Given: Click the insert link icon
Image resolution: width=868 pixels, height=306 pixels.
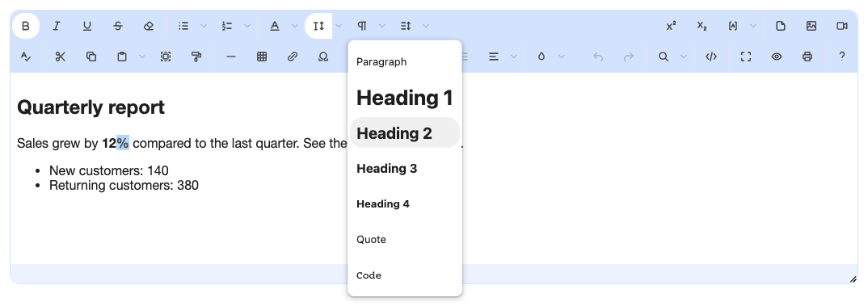Looking at the screenshot, I should coord(293,57).
